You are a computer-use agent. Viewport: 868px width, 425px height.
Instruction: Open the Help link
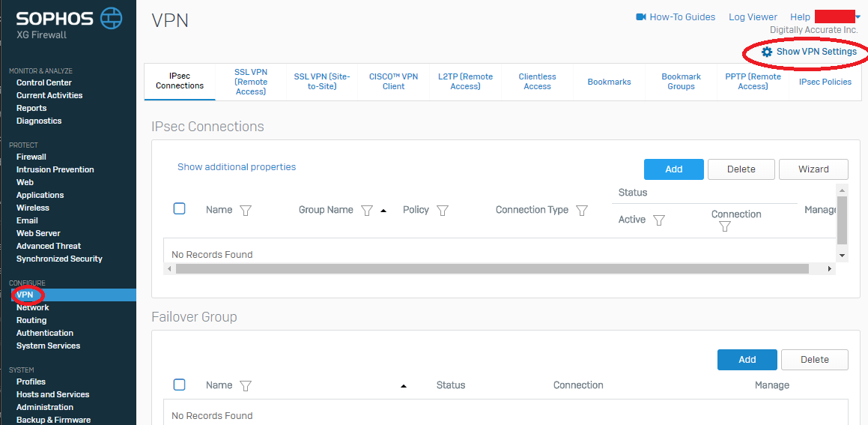(x=800, y=17)
